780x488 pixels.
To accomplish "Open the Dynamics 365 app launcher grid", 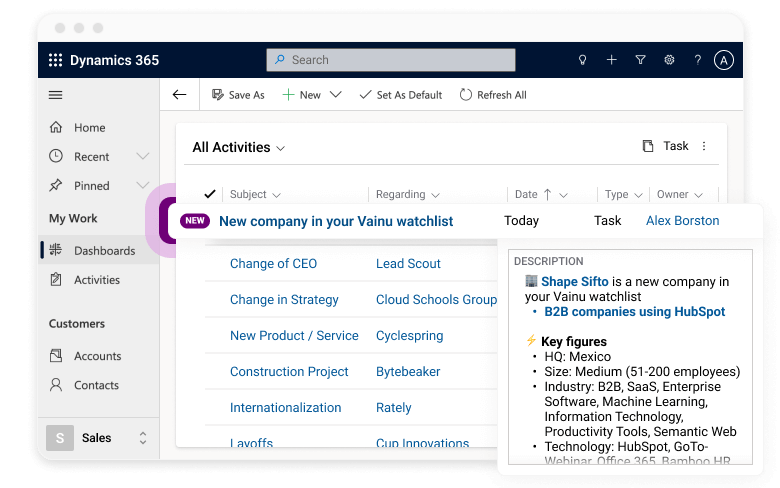I will pyautogui.click(x=55, y=60).
